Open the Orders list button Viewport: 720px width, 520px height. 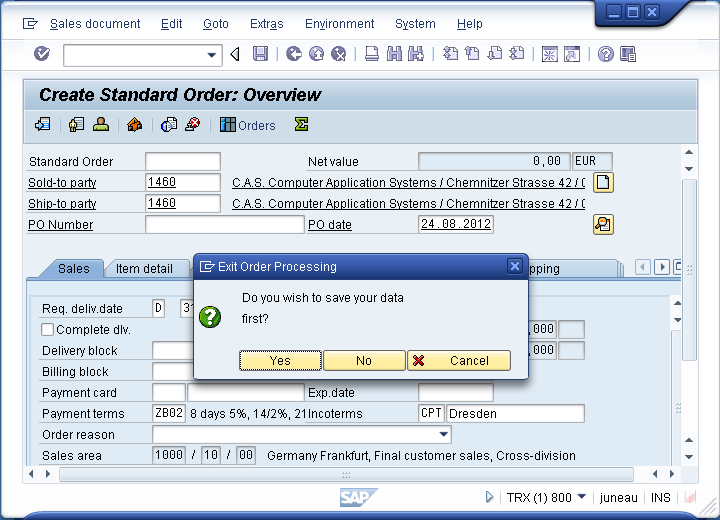(x=248, y=125)
